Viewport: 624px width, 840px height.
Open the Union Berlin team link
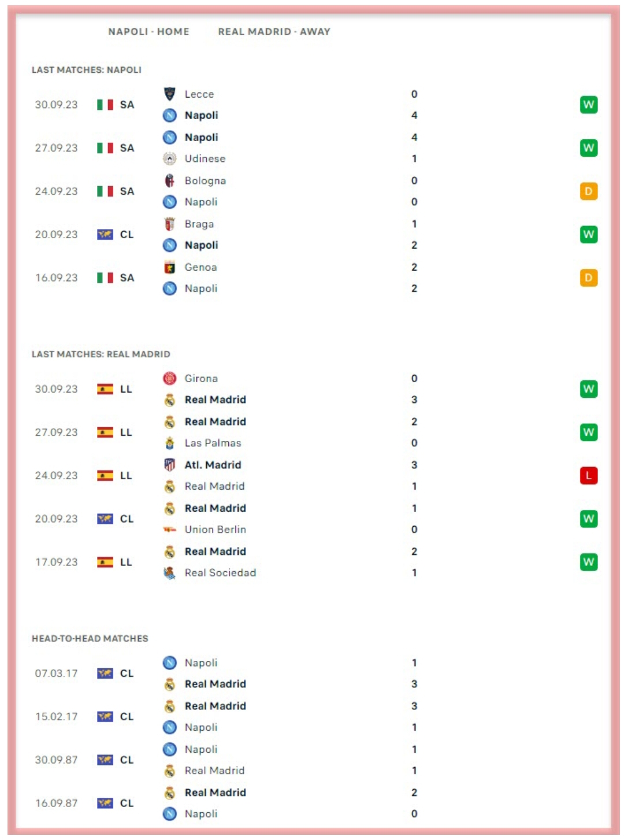tap(215, 530)
